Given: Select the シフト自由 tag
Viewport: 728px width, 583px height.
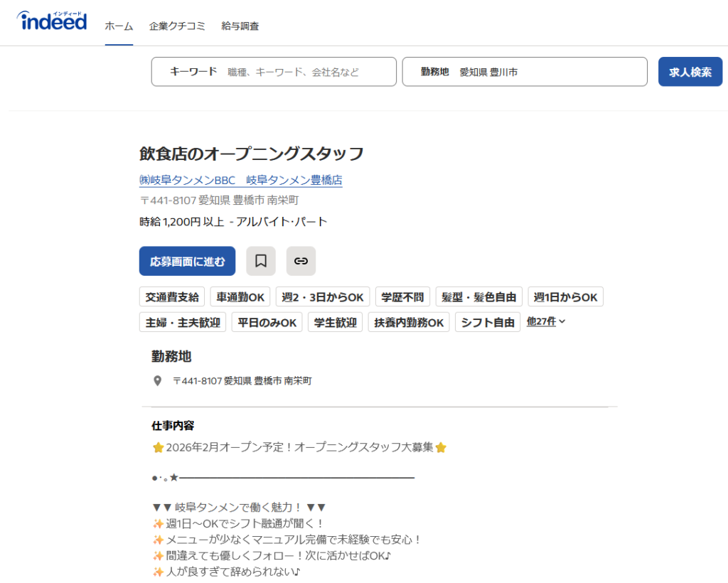Looking at the screenshot, I should pyautogui.click(x=488, y=322).
